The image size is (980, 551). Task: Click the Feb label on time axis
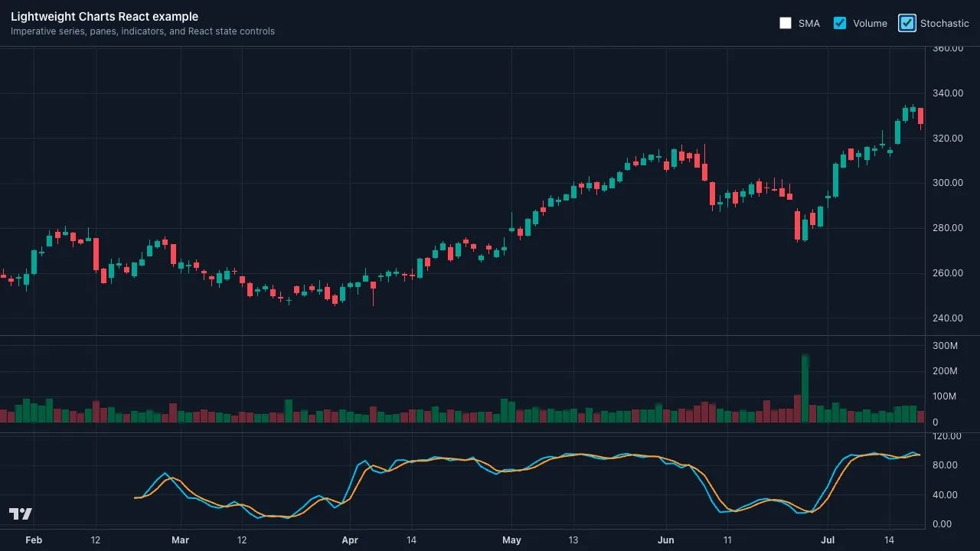(x=34, y=540)
